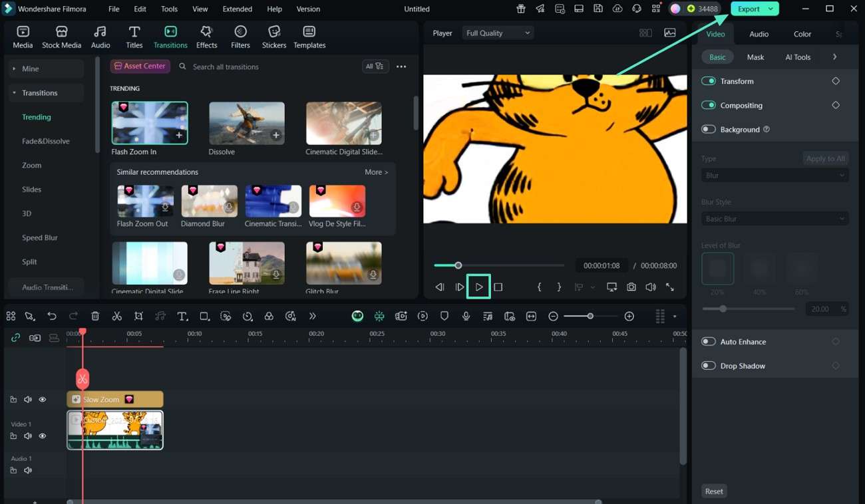Enable the Background switch
Screen dimensions: 865x504
coord(709,129)
